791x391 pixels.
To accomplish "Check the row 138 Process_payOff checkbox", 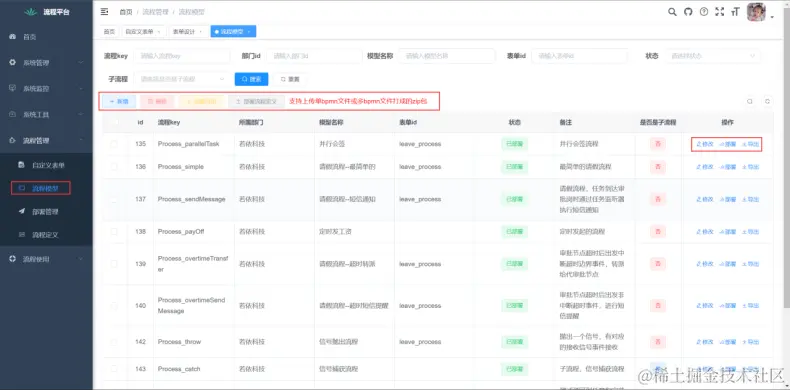I will pos(115,232).
